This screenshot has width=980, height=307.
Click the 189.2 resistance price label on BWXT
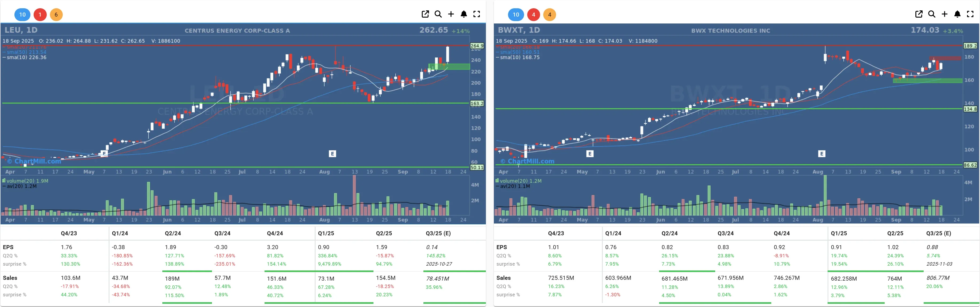coord(970,46)
